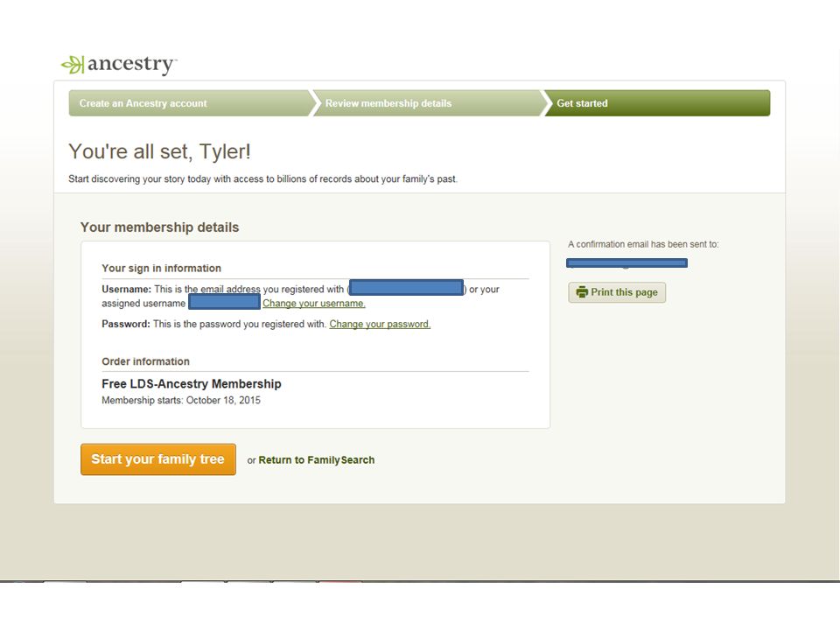
Task: Click the You're all set, Tyler! heading
Action: (x=159, y=151)
